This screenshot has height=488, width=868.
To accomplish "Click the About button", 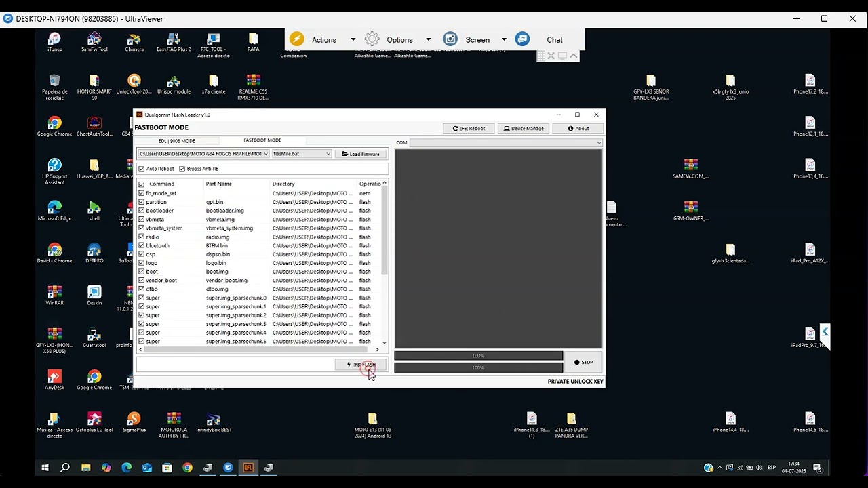I will [578, 128].
